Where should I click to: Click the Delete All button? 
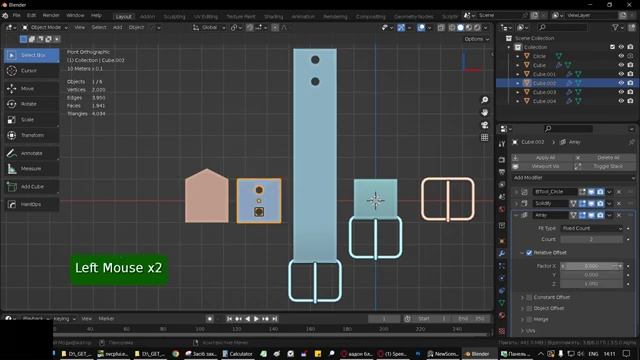pyautogui.click(x=605, y=158)
